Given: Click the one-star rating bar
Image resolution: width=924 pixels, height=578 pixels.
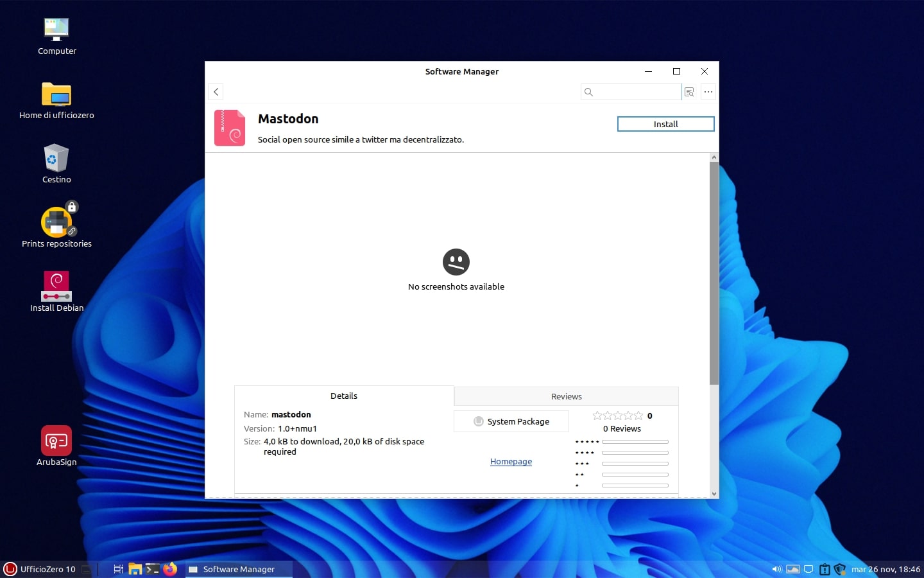Looking at the screenshot, I should [x=635, y=486].
